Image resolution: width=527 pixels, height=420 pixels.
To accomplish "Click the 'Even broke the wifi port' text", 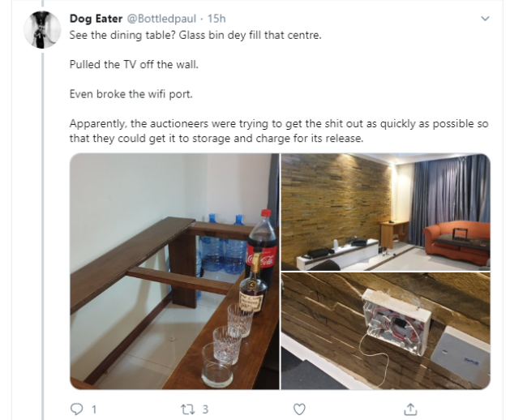I will click(131, 94).
